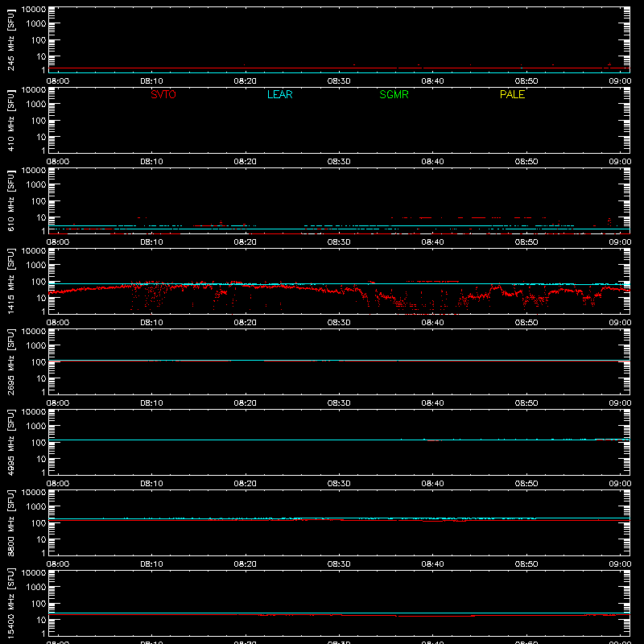Click the 10 tick of 1415 MHz axis
This screenshot has width=644, height=644.
(41, 298)
